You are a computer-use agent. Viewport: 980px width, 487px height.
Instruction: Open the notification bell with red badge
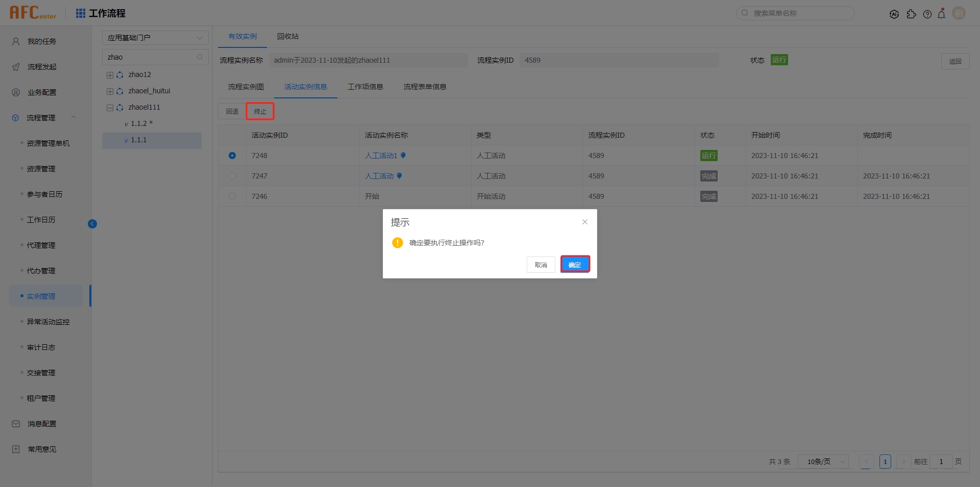pyautogui.click(x=942, y=14)
